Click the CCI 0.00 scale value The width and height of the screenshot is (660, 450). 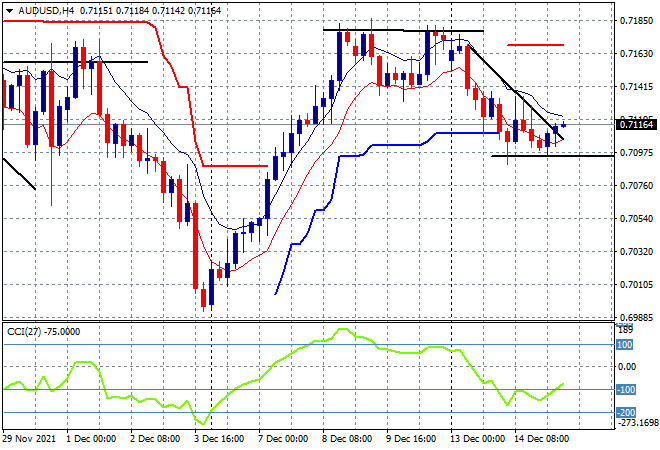point(627,367)
